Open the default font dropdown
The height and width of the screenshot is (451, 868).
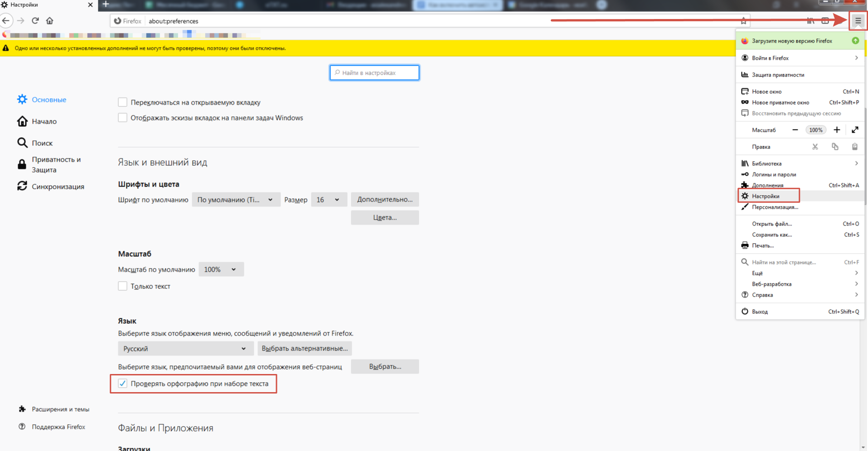tap(236, 200)
